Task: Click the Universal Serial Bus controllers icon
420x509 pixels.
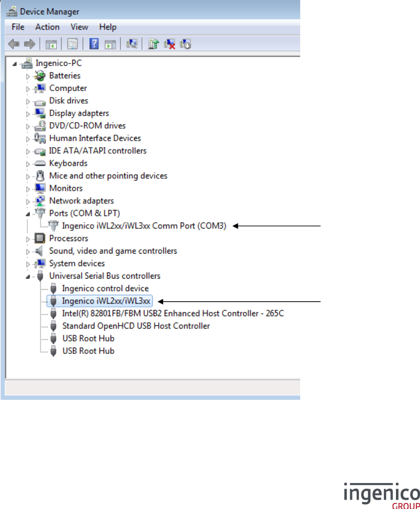Action: coord(40,276)
